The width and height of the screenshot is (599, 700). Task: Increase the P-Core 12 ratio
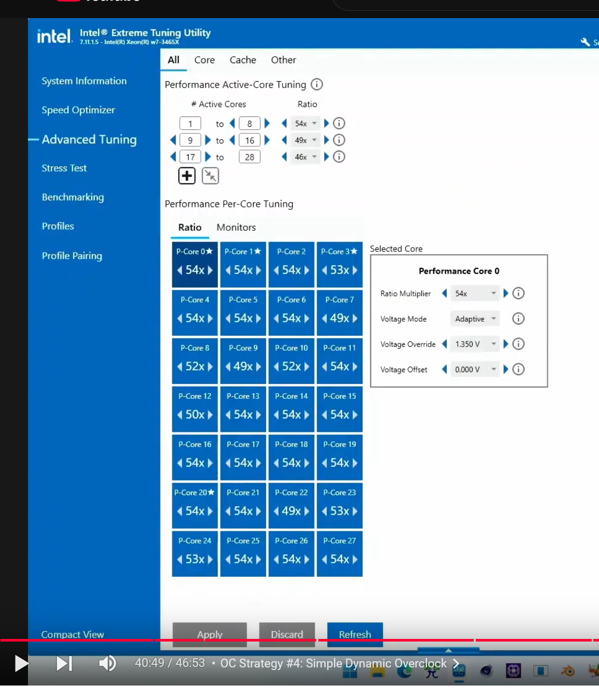(210, 415)
